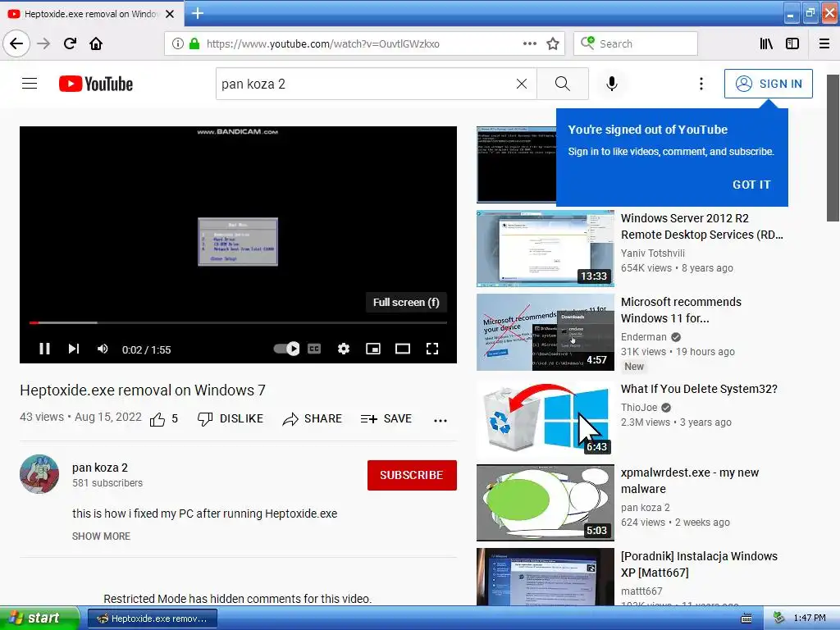This screenshot has width=840, height=630.
Task: Open Poradnik Instalacja Windows XP video title
Action: click(x=699, y=564)
